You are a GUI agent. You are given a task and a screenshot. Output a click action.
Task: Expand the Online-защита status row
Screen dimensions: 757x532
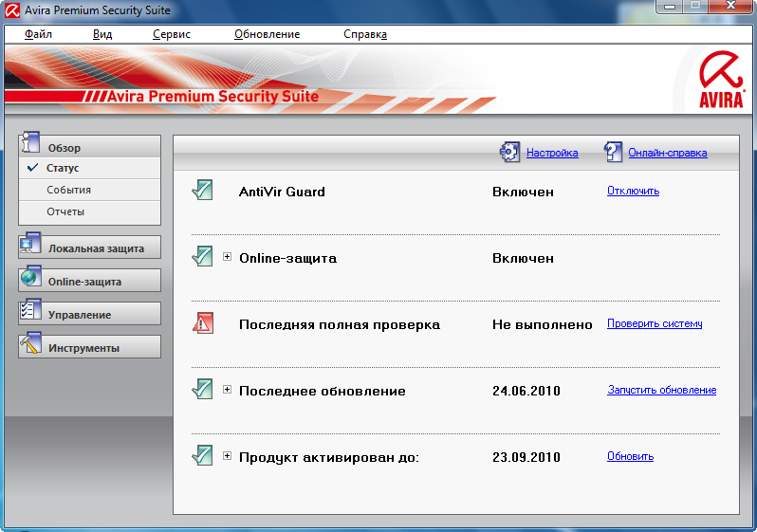click(227, 257)
